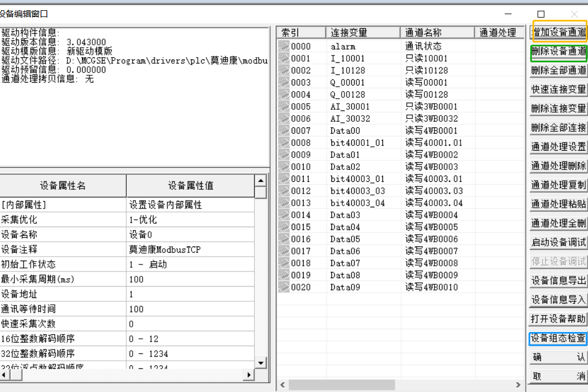Click the channel icon in row 0010
This screenshot has height=392, width=588.
[x=283, y=167]
